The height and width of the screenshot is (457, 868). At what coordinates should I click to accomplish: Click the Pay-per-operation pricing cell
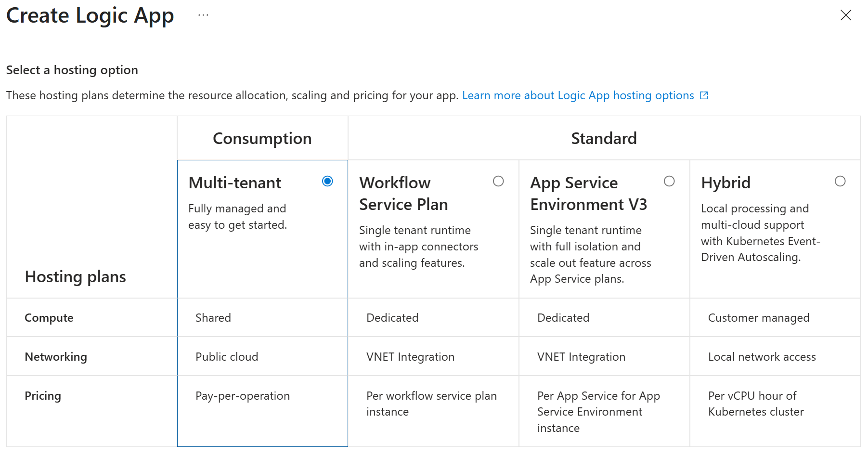pos(243,396)
